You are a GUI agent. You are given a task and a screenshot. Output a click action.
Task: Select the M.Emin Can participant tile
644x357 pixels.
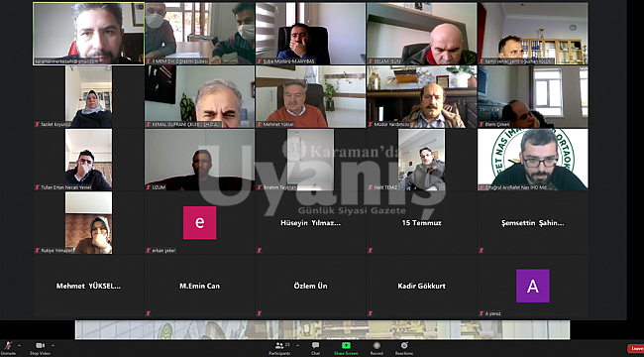199,286
